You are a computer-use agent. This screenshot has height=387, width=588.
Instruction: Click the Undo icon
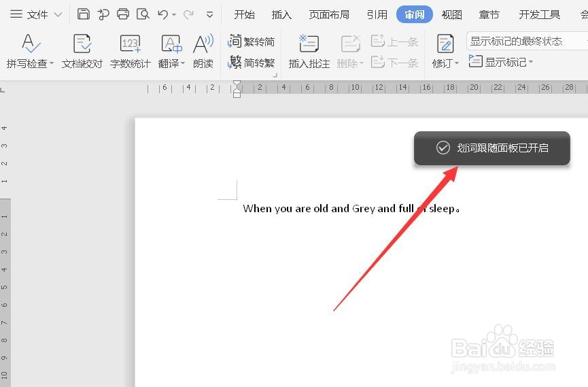point(163,15)
